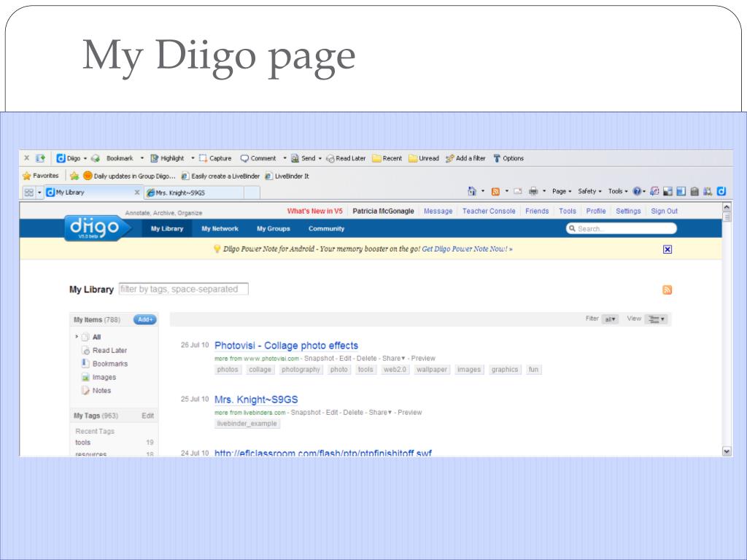This screenshot has width=747, height=560.
Task: Click the filter by tags input field
Action: [183, 289]
